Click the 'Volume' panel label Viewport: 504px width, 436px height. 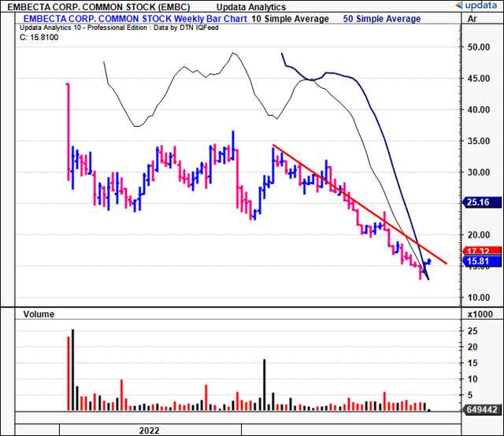(38, 314)
